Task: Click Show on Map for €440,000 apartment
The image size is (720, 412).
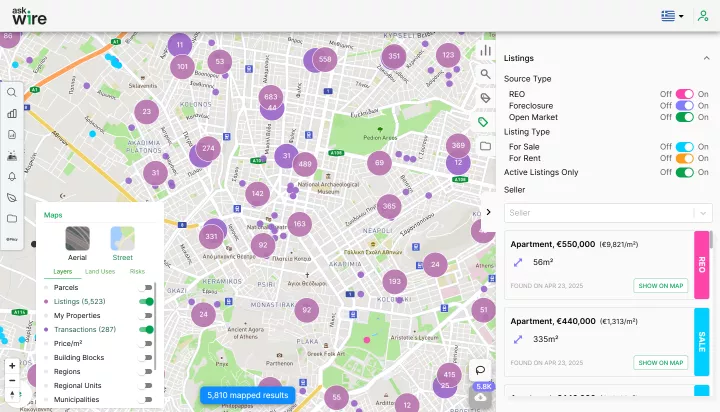Action: [x=660, y=362]
